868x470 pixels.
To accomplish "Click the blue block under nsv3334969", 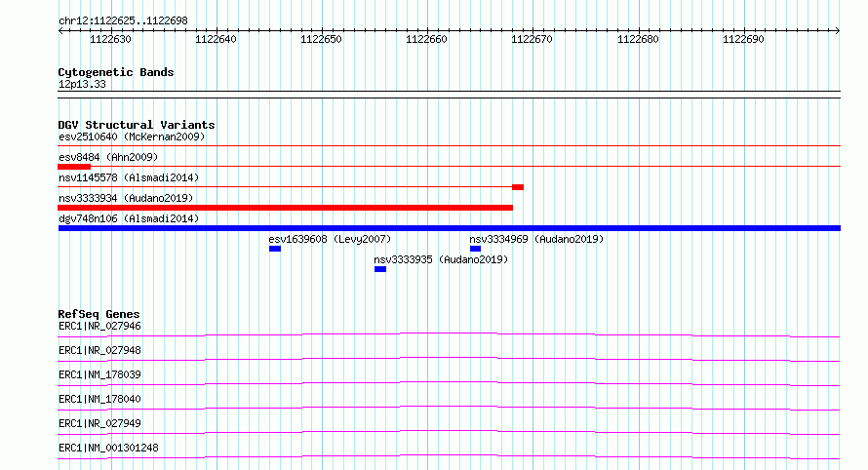I will 475,249.
